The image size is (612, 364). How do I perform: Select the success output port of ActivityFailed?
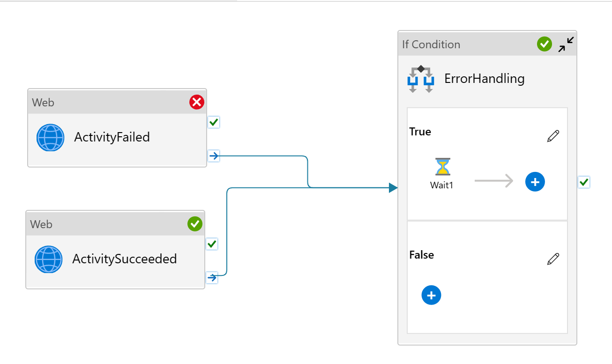pos(214,122)
